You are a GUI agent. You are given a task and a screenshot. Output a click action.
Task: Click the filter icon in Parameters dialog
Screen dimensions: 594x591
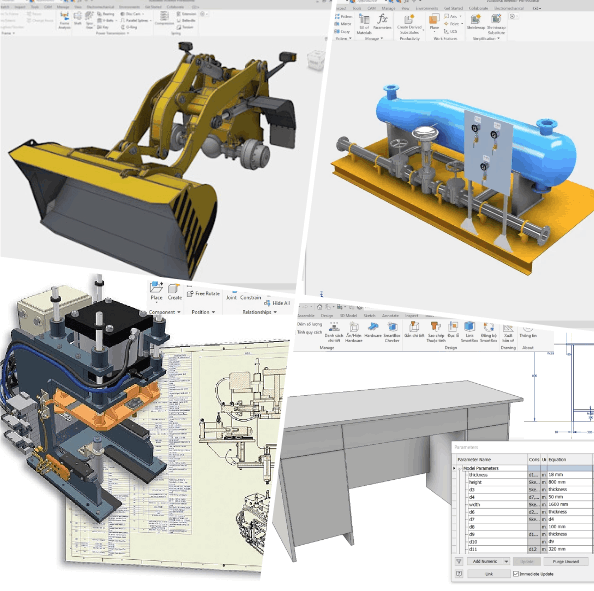[x=459, y=561]
